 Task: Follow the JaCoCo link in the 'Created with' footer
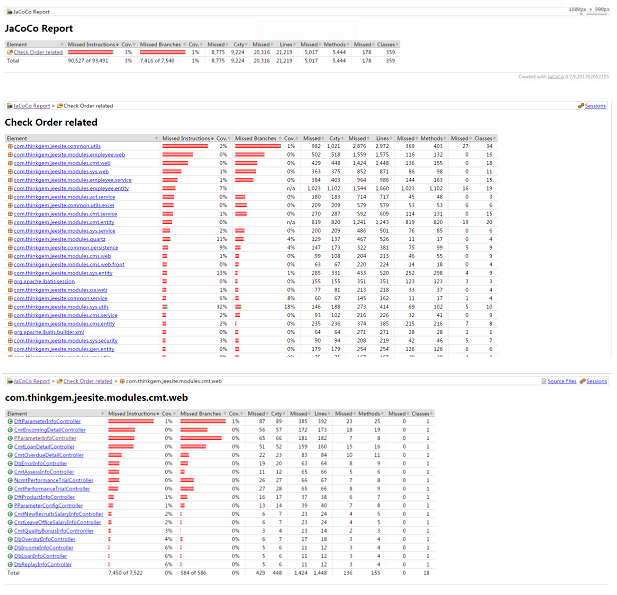click(556, 77)
